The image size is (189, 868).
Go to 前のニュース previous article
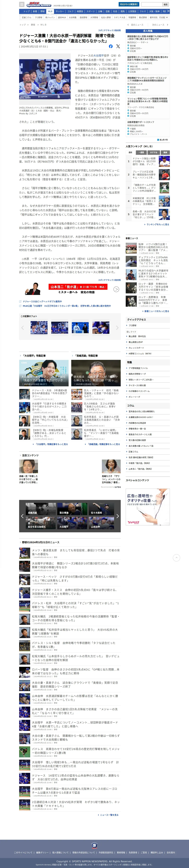[x=135, y=25]
